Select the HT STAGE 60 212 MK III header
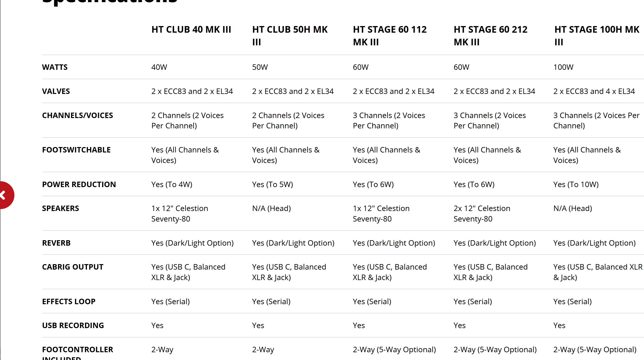This screenshot has width=644, height=360. [x=490, y=35]
